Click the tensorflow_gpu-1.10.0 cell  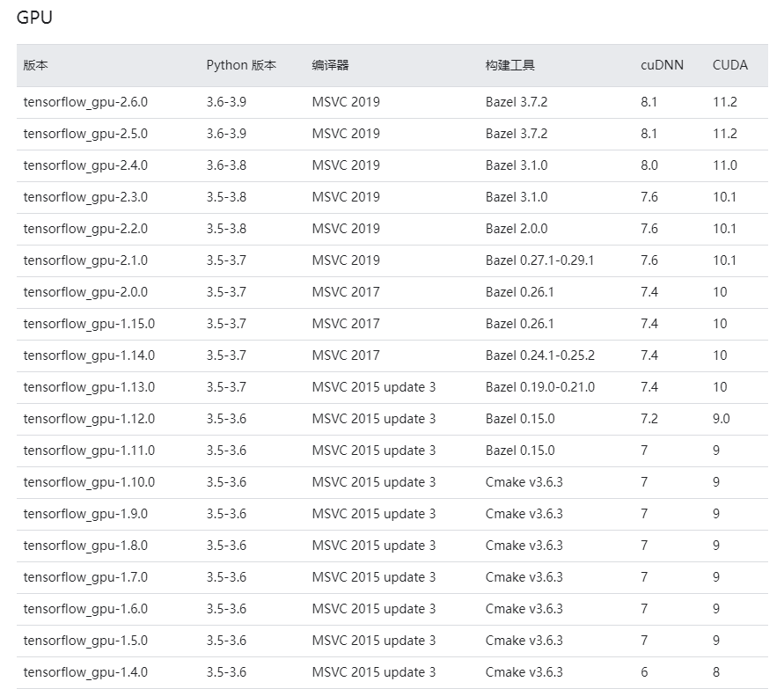point(89,482)
